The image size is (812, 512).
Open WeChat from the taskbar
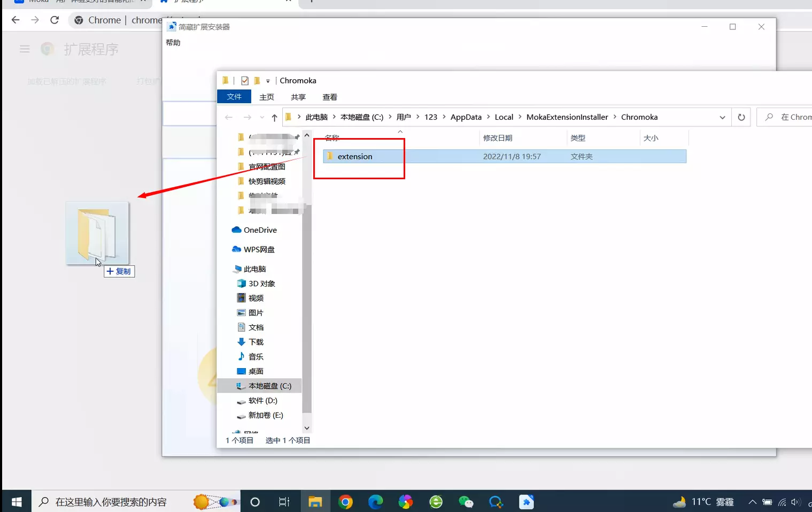click(466, 502)
